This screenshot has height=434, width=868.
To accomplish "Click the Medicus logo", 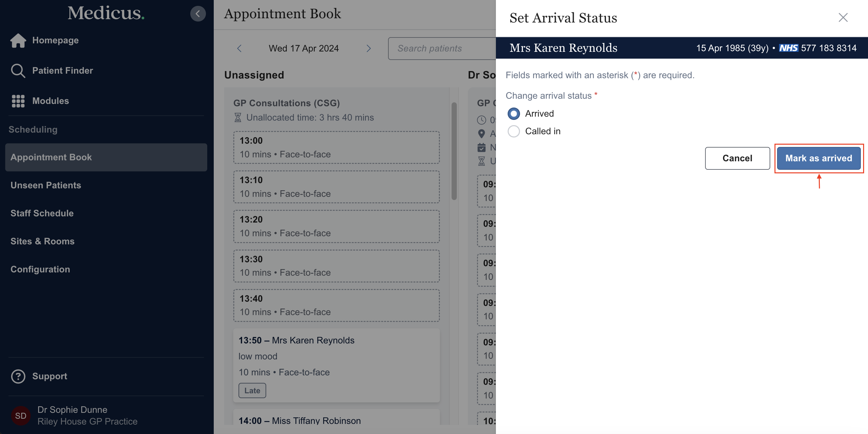I will (x=106, y=13).
